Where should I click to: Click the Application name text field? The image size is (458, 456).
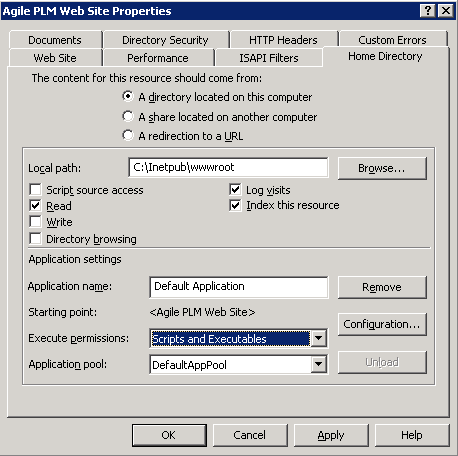click(239, 287)
